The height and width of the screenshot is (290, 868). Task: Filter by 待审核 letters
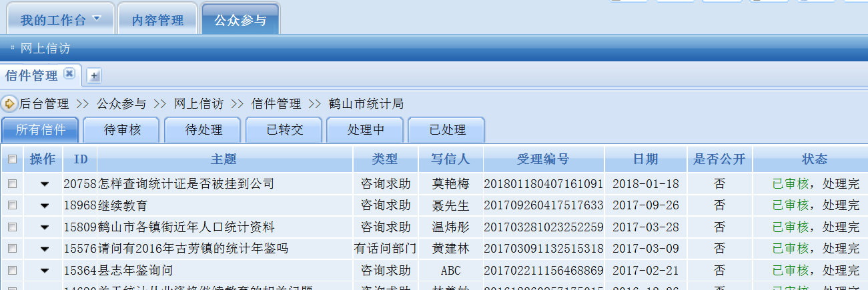122,130
